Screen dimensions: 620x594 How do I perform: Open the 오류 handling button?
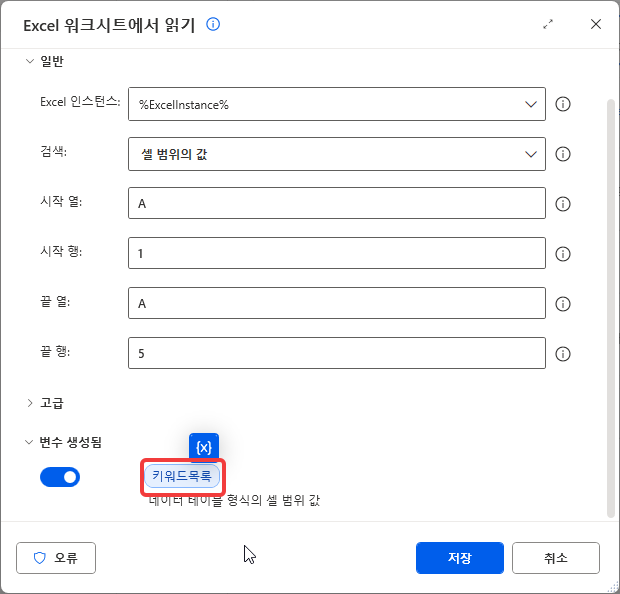(56, 558)
